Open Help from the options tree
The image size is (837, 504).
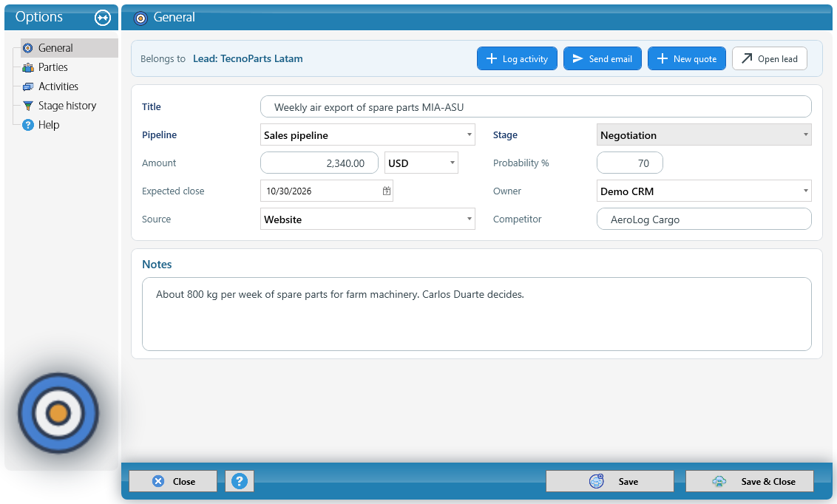[x=49, y=125]
